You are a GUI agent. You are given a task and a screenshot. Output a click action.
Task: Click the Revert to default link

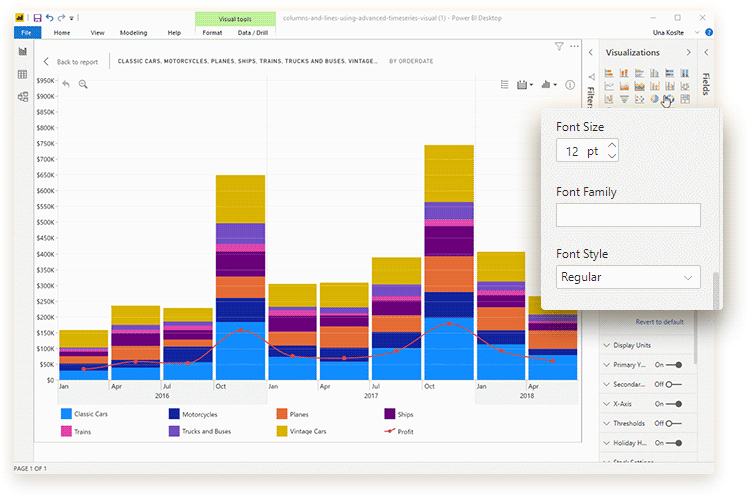659,322
